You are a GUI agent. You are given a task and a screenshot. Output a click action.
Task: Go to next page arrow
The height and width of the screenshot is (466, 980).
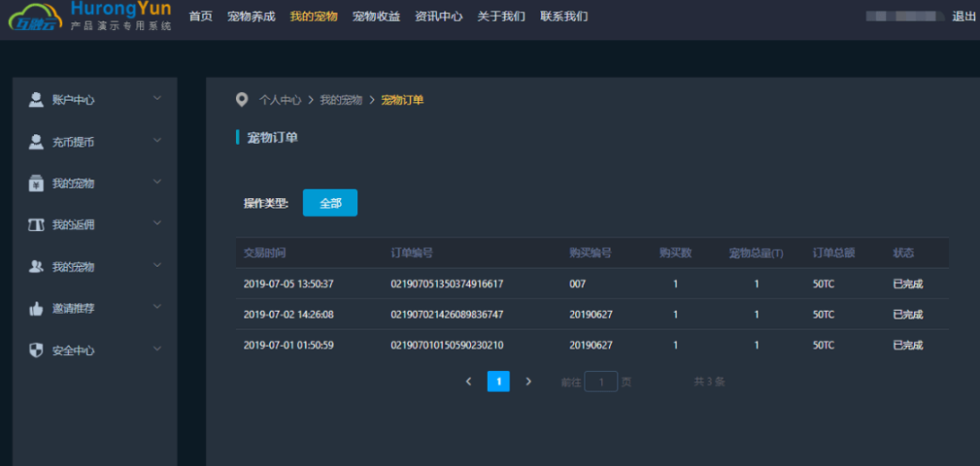[528, 381]
